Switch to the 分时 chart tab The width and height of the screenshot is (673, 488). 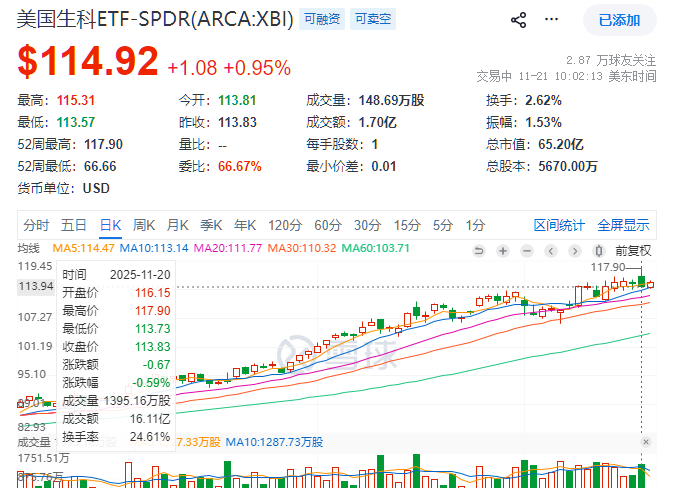click(36, 225)
